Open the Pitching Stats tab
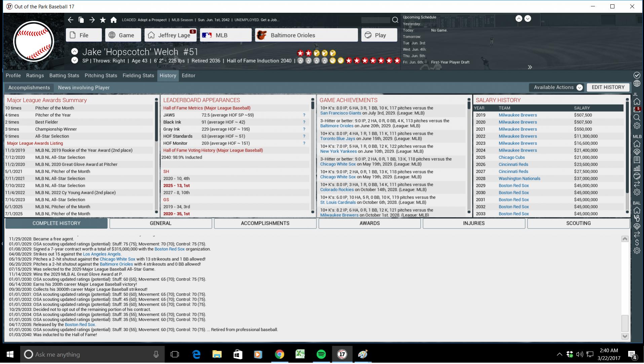644x364 pixels. pos(101,76)
